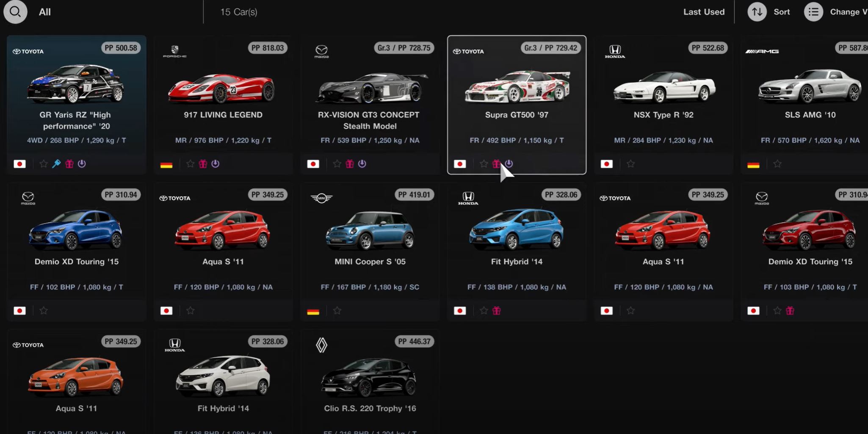Viewport: 868px width, 434px height.
Task: Click the PP 522.68 badge
Action: [x=708, y=48]
